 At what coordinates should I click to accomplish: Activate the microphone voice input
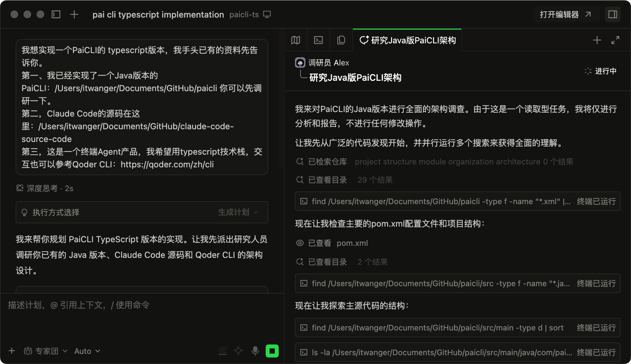coord(255,351)
